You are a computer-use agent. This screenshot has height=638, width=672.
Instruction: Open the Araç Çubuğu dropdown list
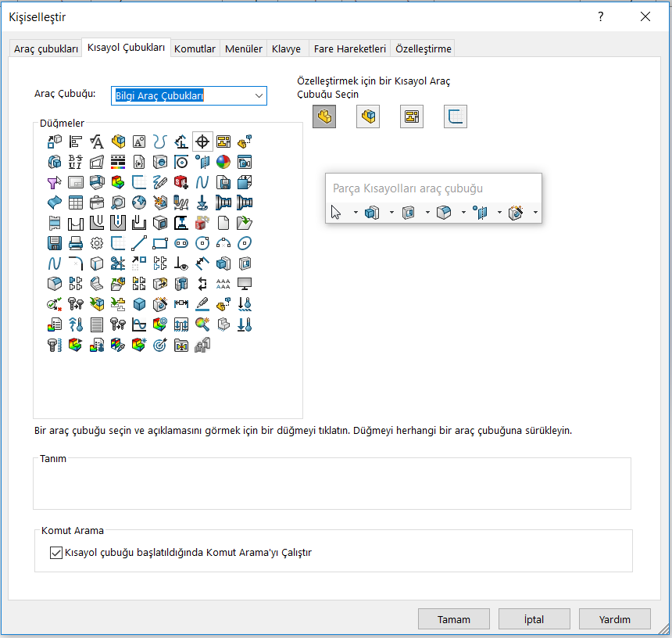click(259, 95)
